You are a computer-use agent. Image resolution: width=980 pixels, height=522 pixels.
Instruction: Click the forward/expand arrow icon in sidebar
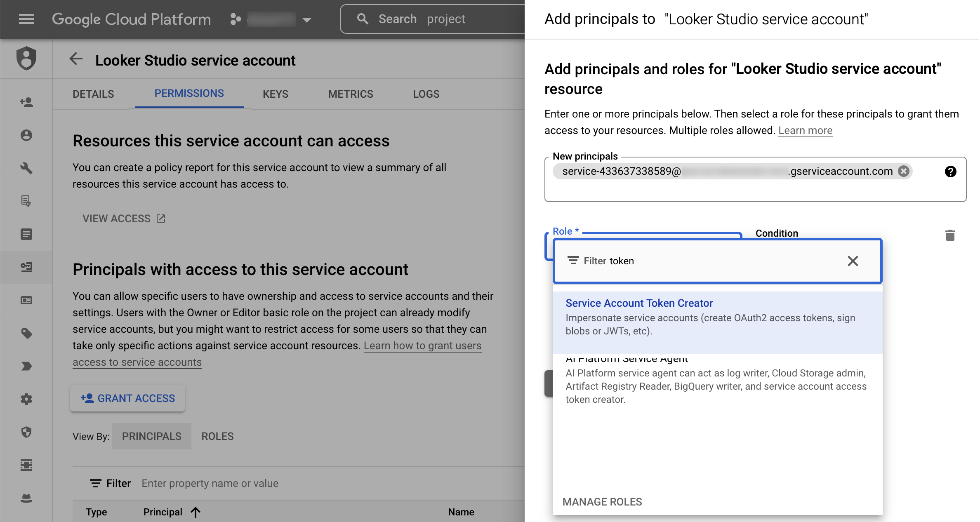tap(26, 367)
